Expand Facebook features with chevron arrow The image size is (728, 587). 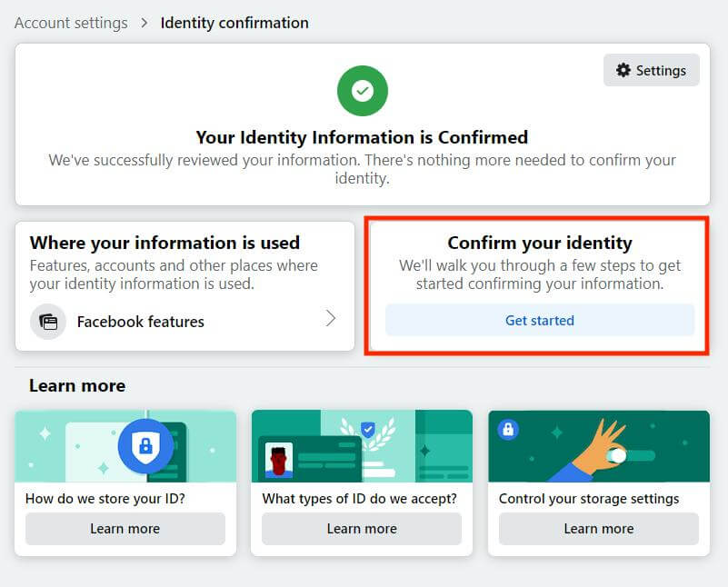tap(331, 318)
